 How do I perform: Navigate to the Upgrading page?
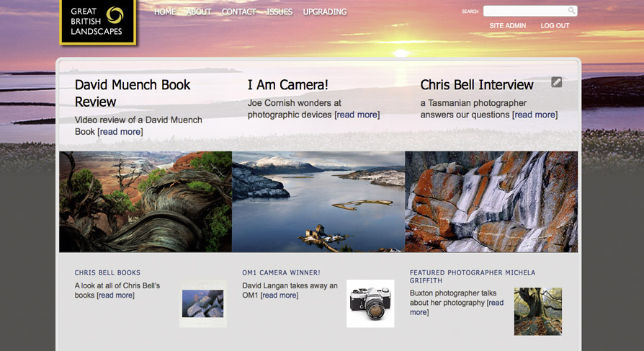[x=324, y=12]
